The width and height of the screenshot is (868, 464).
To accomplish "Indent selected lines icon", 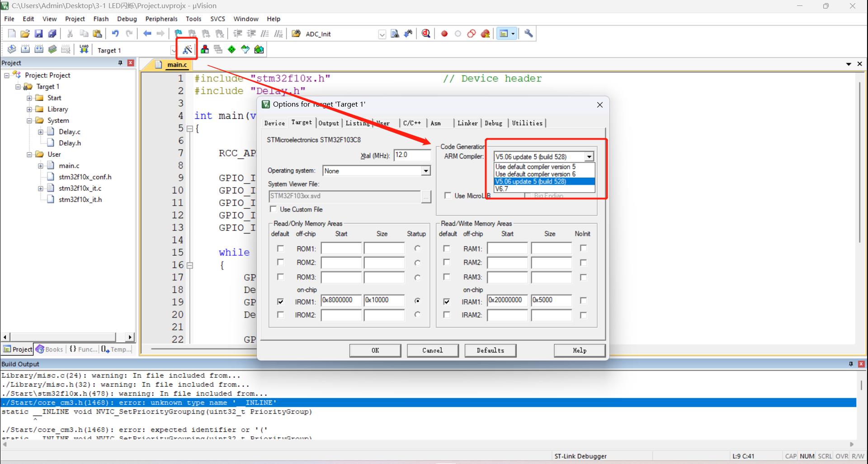I will (238, 33).
